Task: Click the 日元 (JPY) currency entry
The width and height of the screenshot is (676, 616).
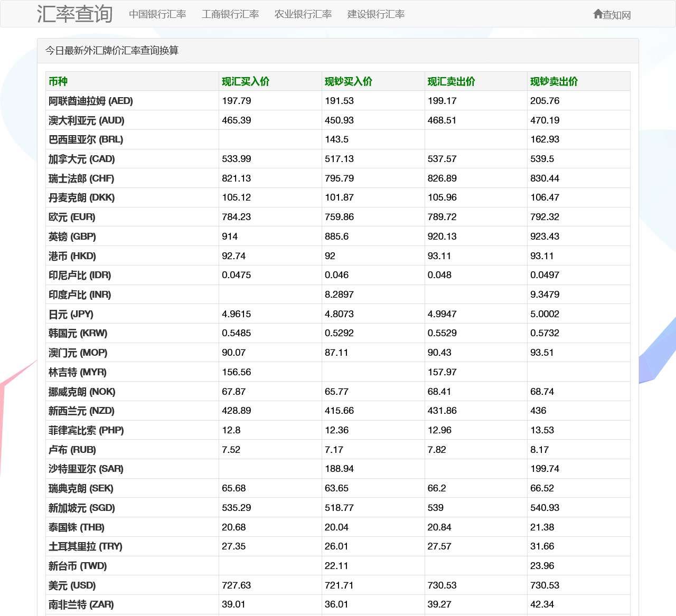Action: (70, 314)
